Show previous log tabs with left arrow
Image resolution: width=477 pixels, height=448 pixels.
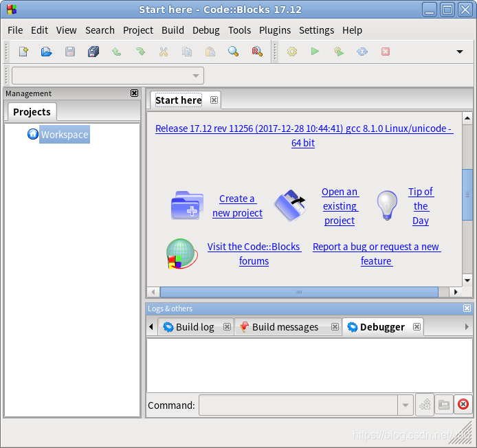point(151,327)
